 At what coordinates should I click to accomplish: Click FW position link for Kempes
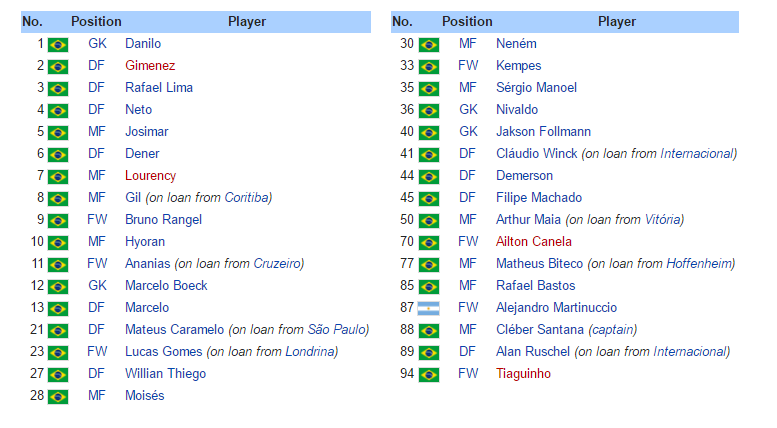click(467, 66)
